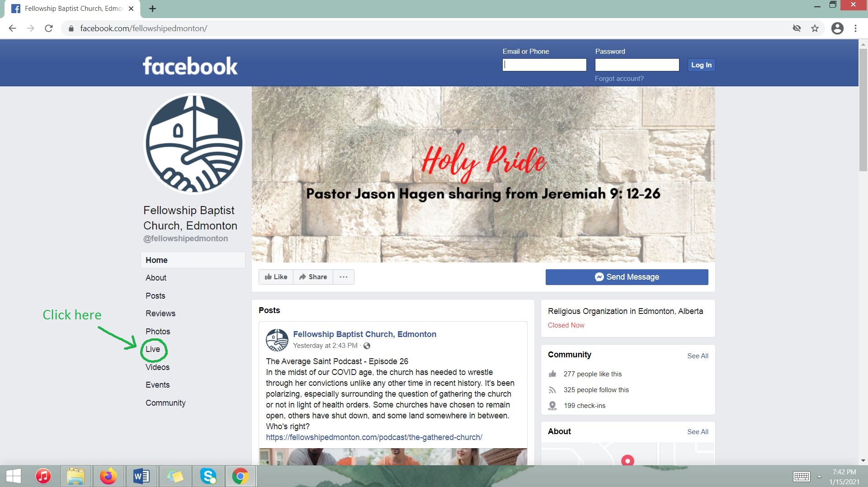This screenshot has height=487, width=868.
Task: Open Photos in the sidebar
Action: coord(158,332)
